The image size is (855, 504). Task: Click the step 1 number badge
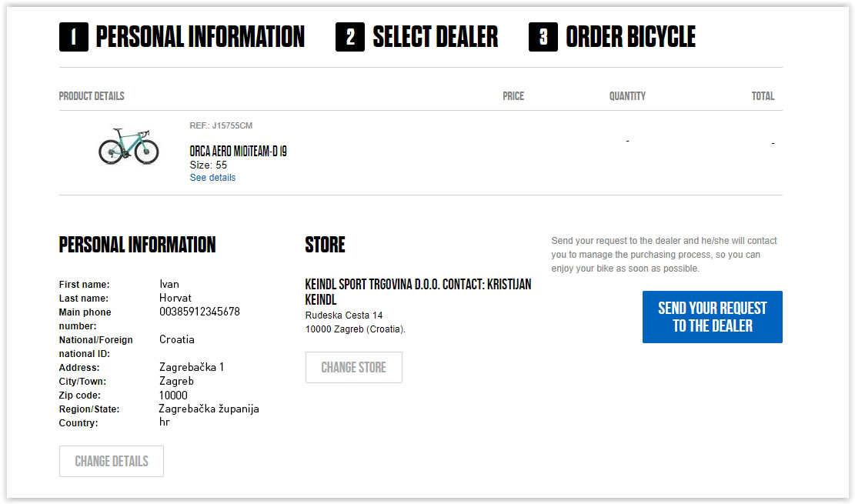pyautogui.click(x=74, y=37)
